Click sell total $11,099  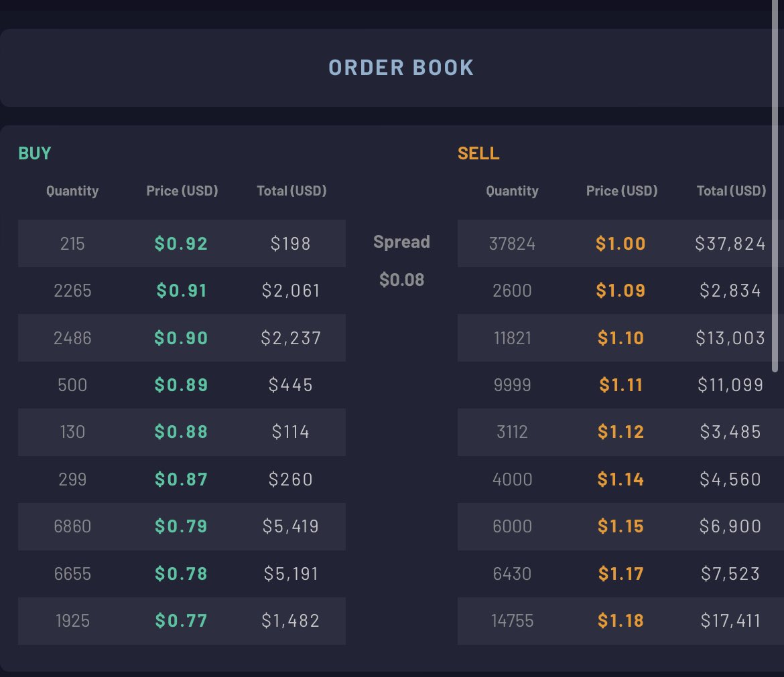pos(730,385)
